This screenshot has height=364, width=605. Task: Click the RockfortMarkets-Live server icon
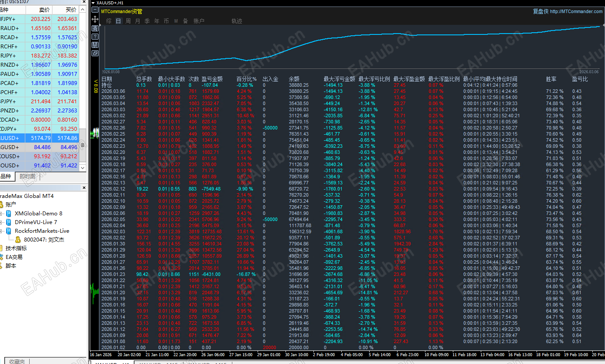pos(9,231)
